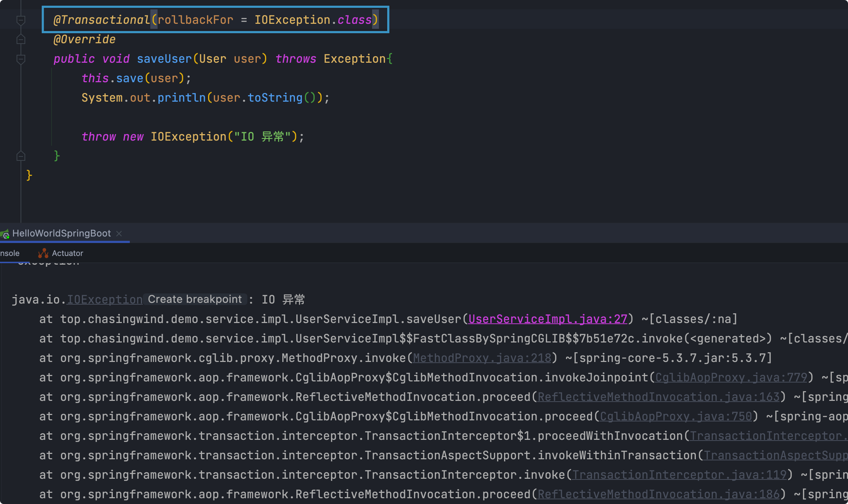Screen dimensions: 848x504
Task: Open the TransactionInterceptor.java:119 link
Action: coord(679,475)
